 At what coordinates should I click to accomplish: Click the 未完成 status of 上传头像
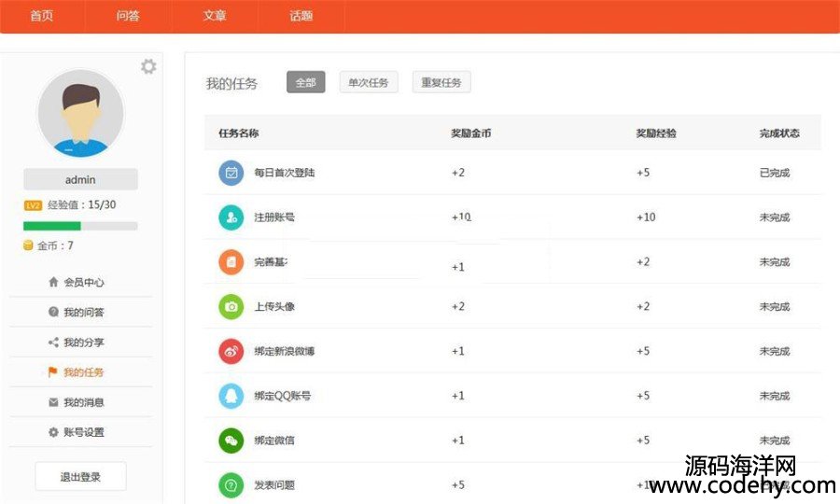pyautogui.click(x=775, y=306)
